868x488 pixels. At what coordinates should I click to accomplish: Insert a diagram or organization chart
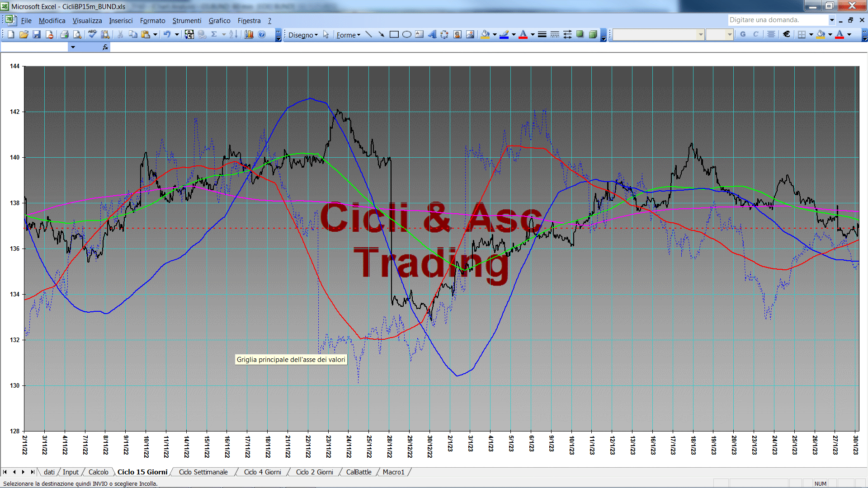coord(444,34)
